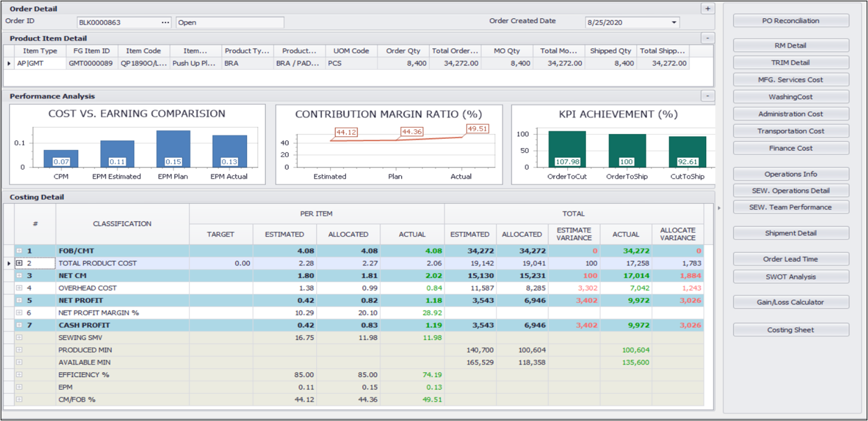The height and width of the screenshot is (421, 868).
Task: Click the SWOT Analysis button
Action: pyautogui.click(x=791, y=276)
